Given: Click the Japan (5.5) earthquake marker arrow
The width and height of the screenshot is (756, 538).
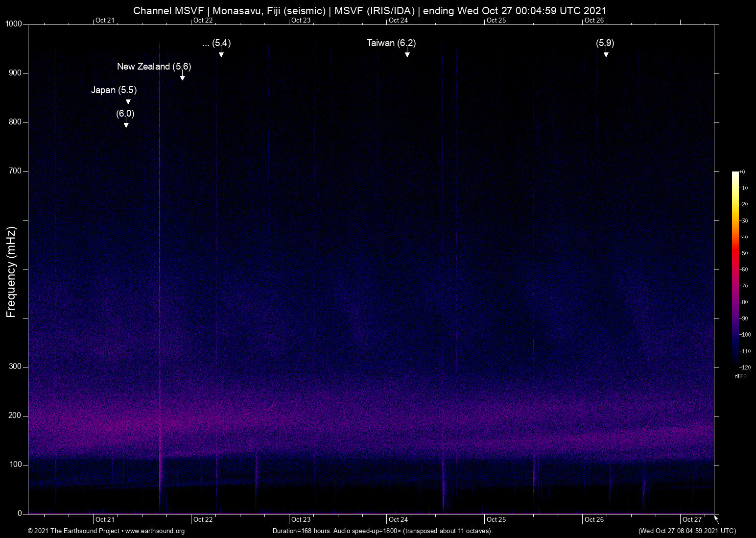Looking at the screenshot, I should tap(128, 99).
